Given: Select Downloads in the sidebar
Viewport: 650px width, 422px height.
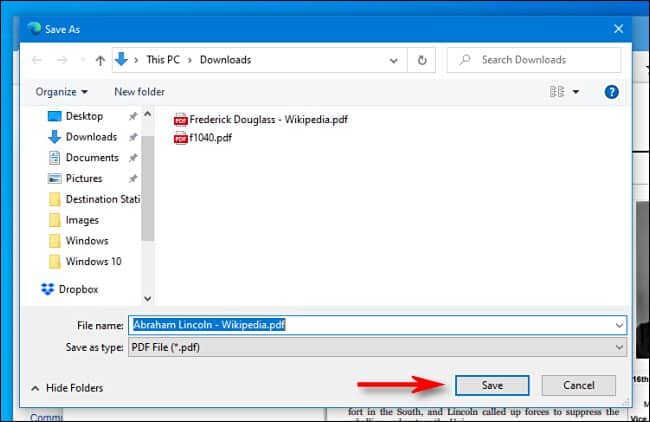Looking at the screenshot, I should [x=91, y=137].
